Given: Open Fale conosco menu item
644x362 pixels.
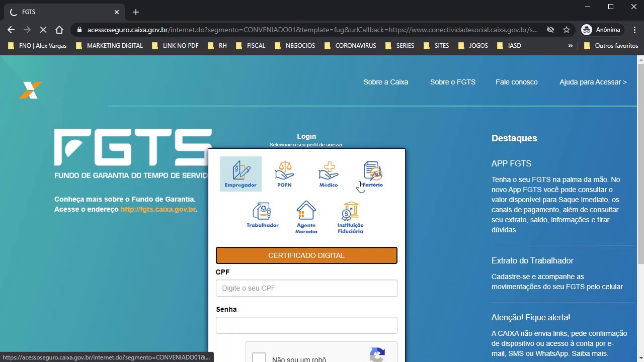Looking at the screenshot, I should coord(517,82).
